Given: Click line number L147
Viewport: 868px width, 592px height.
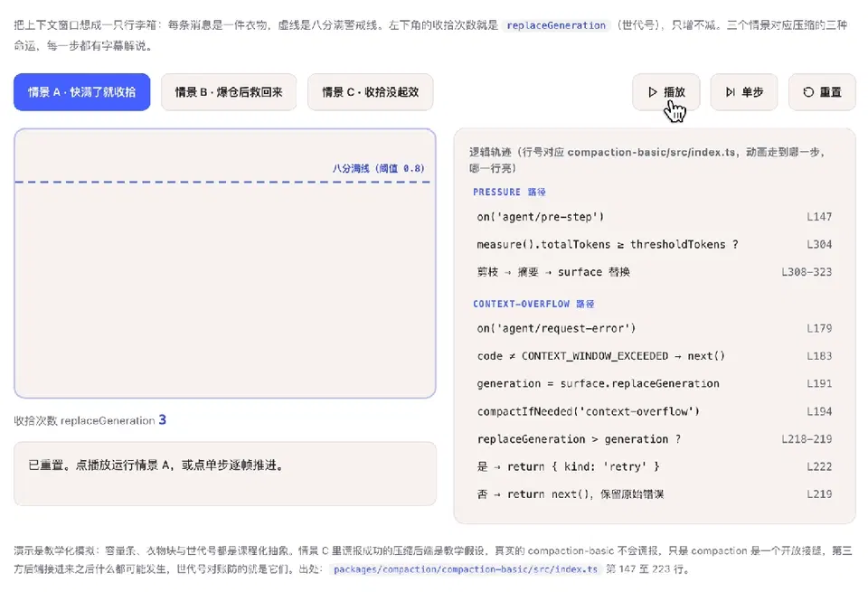Looking at the screenshot, I should [x=819, y=217].
